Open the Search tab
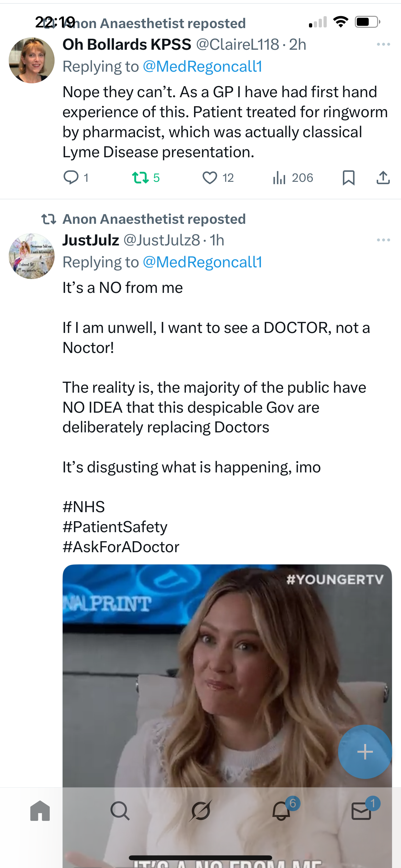Image resolution: width=401 pixels, height=868 pixels. 120,811
